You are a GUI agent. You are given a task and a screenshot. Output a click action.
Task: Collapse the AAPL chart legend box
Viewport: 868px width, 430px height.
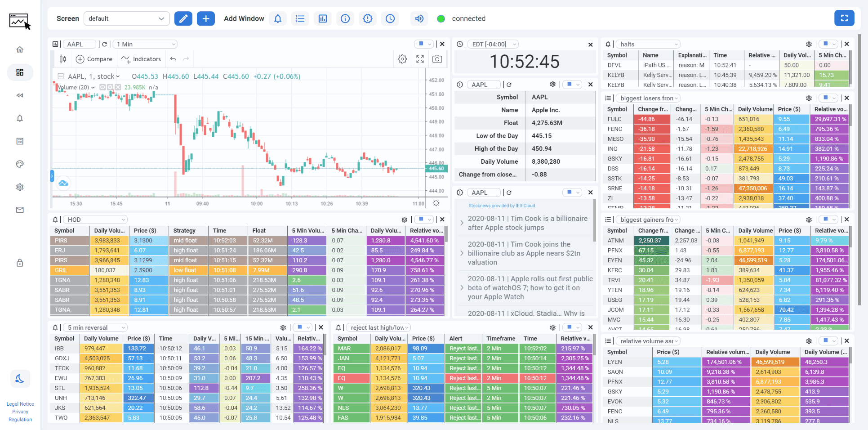60,76
